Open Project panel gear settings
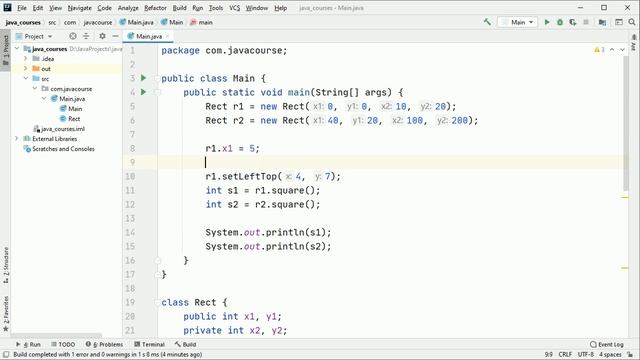 (102, 36)
